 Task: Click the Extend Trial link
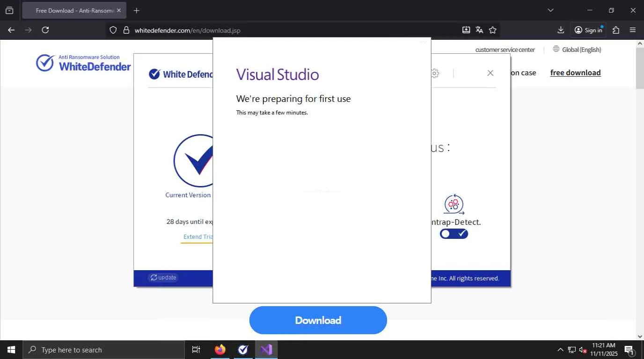(x=198, y=237)
